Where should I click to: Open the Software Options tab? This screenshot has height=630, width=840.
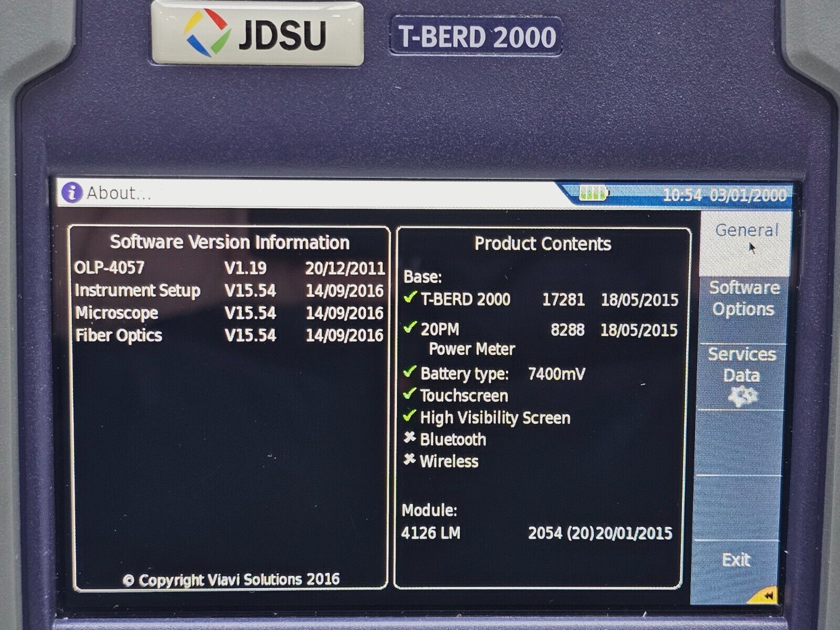pyautogui.click(x=743, y=309)
